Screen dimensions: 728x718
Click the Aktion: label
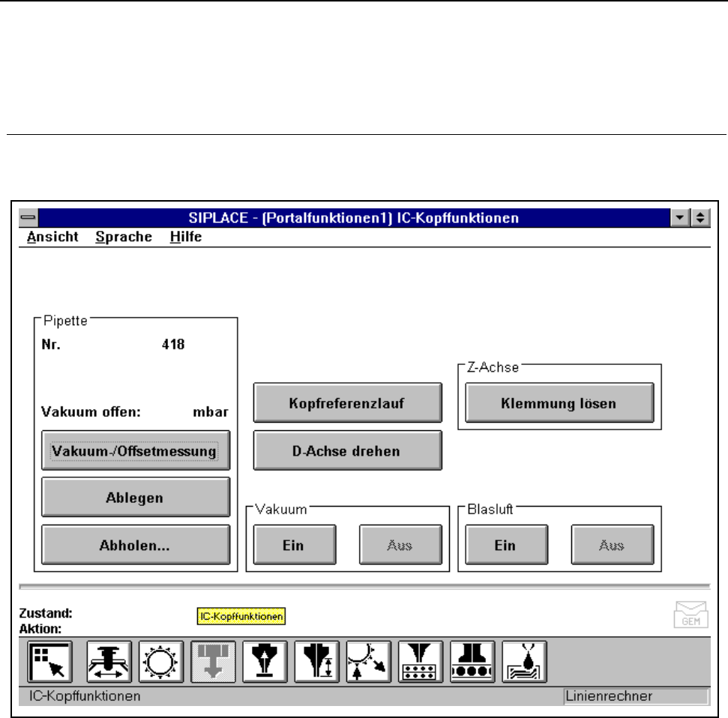[x=40, y=629]
